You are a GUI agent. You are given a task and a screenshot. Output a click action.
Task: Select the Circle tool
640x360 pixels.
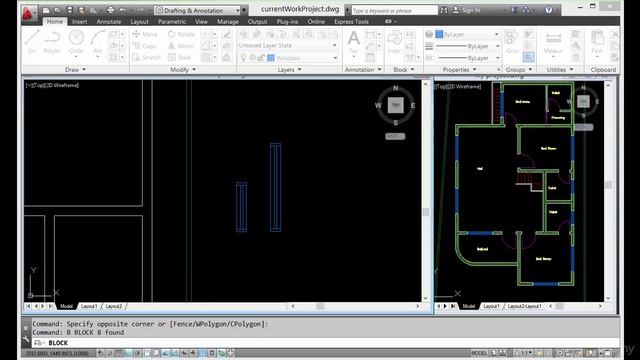(76, 41)
